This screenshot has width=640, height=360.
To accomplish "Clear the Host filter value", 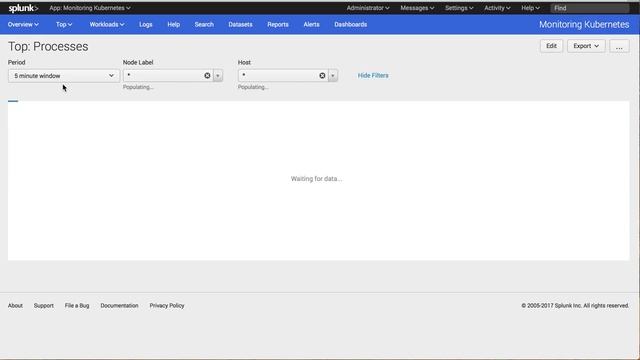I will tap(322, 76).
